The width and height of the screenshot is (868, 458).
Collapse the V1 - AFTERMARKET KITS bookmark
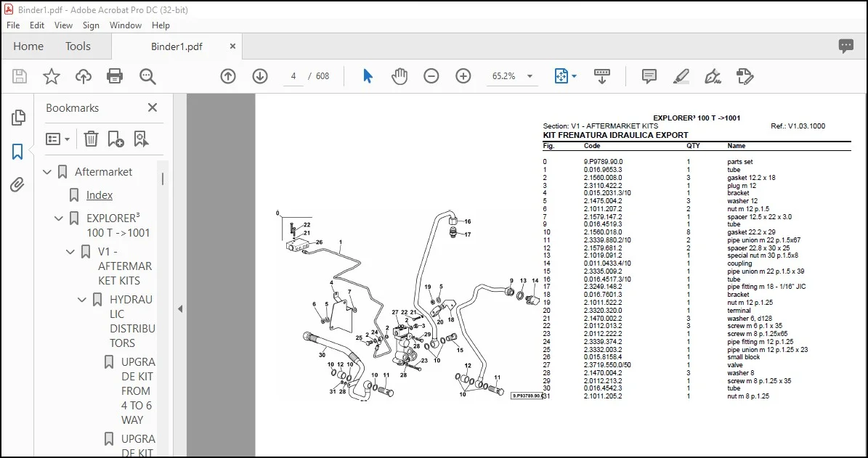point(70,253)
